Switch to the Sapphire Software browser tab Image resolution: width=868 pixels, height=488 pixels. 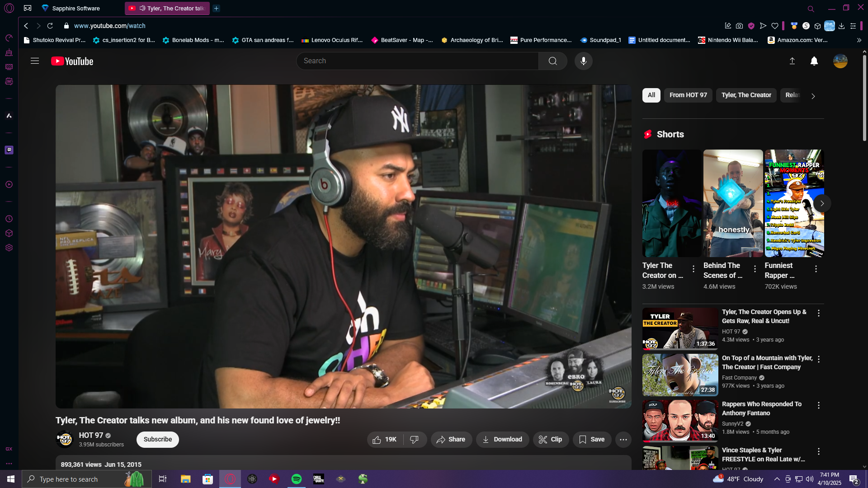click(x=75, y=8)
